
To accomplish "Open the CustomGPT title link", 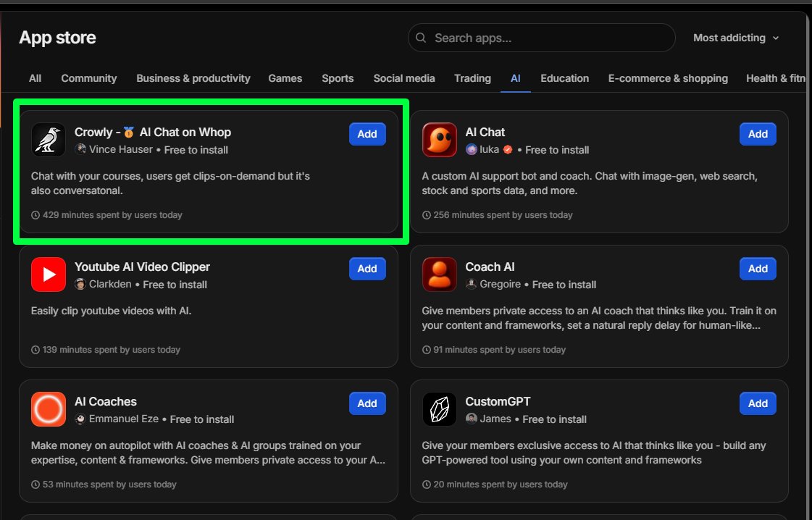I will pos(498,401).
